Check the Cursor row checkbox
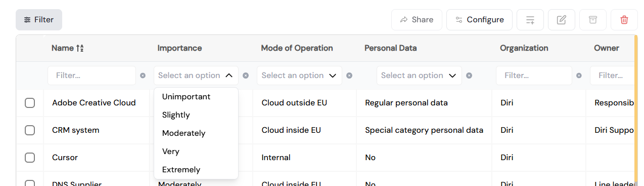 [30, 158]
